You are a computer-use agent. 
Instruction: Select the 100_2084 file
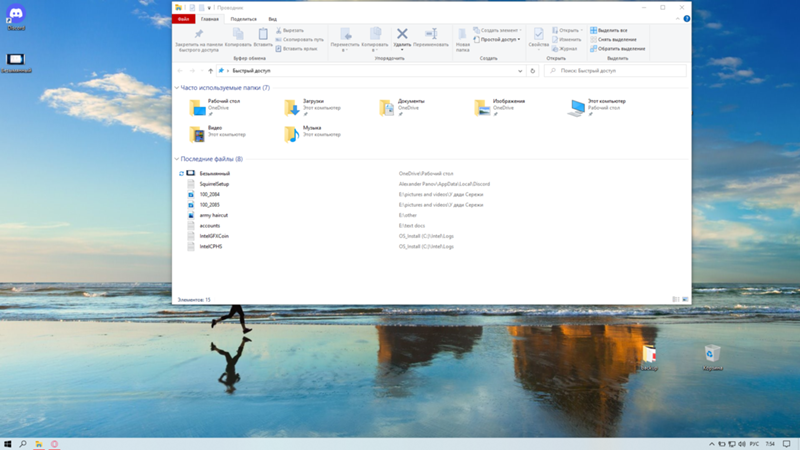pyautogui.click(x=210, y=194)
